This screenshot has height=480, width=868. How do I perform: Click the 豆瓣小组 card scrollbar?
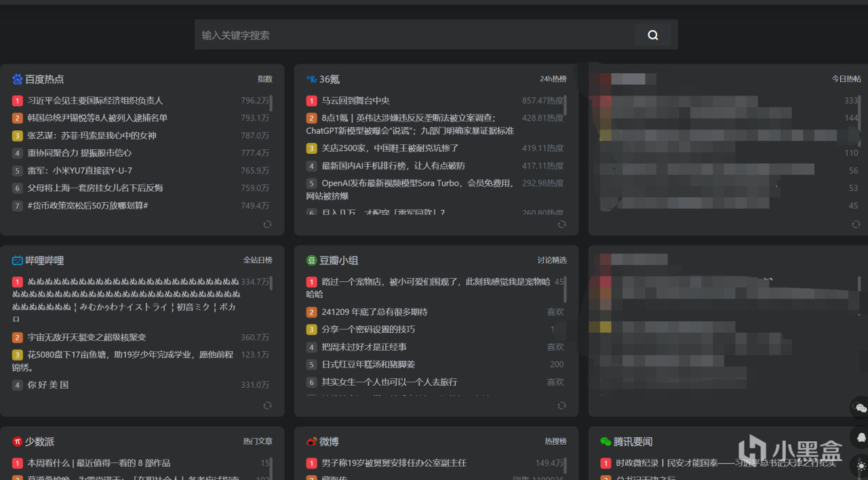coord(565,289)
